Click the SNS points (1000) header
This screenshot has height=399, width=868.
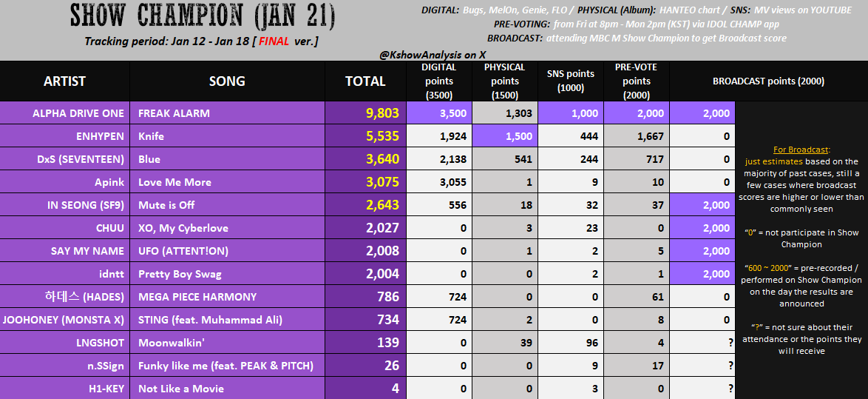[570, 81]
